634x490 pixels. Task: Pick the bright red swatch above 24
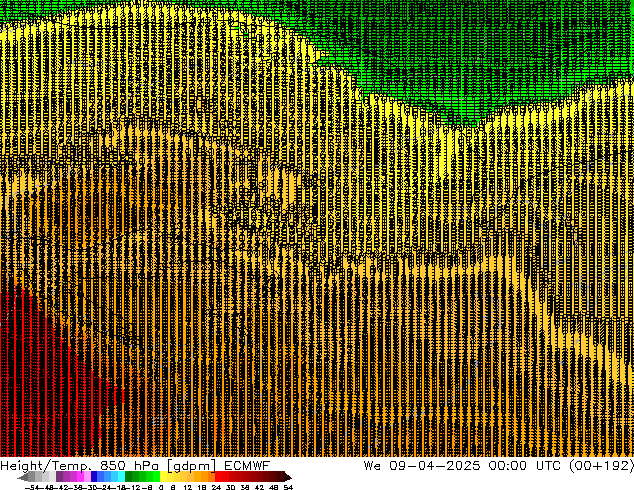[x=218, y=476]
